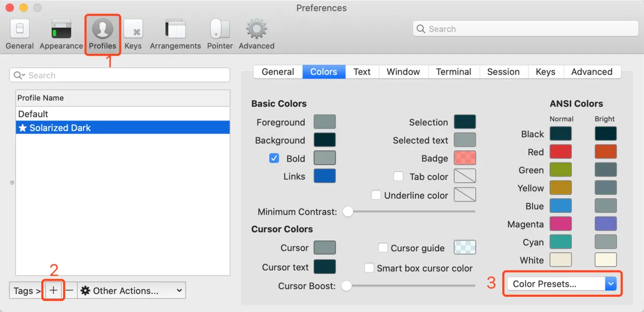Open the ANSI Blue normal swatch

(x=560, y=206)
